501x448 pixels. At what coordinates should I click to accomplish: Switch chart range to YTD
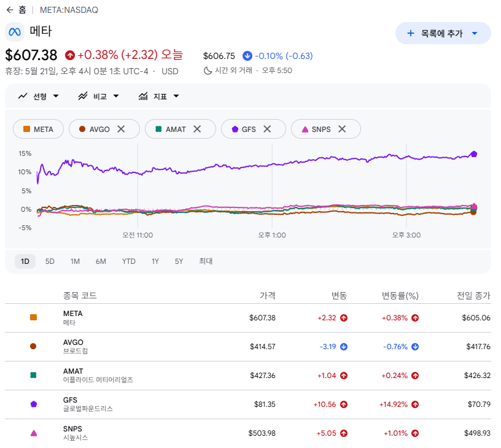(x=129, y=261)
